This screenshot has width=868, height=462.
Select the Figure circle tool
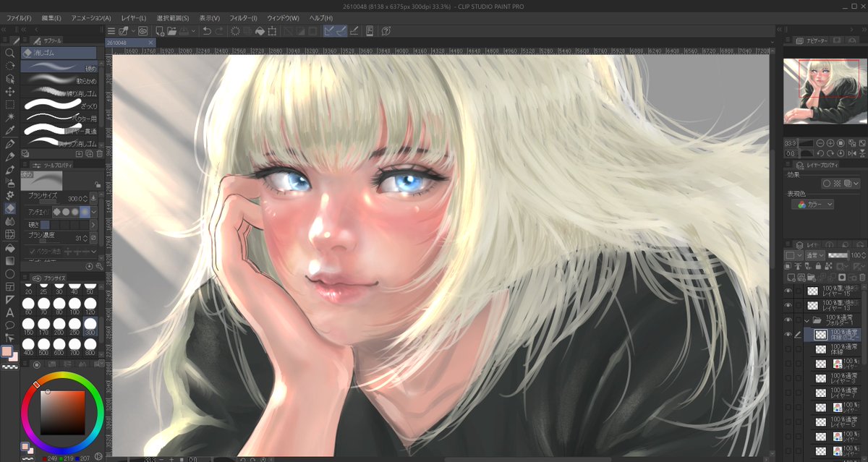coord(9,273)
